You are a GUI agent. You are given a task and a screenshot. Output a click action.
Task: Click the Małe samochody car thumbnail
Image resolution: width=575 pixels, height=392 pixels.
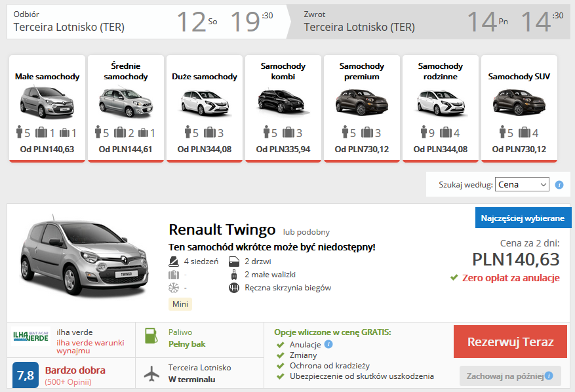[47, 102]
